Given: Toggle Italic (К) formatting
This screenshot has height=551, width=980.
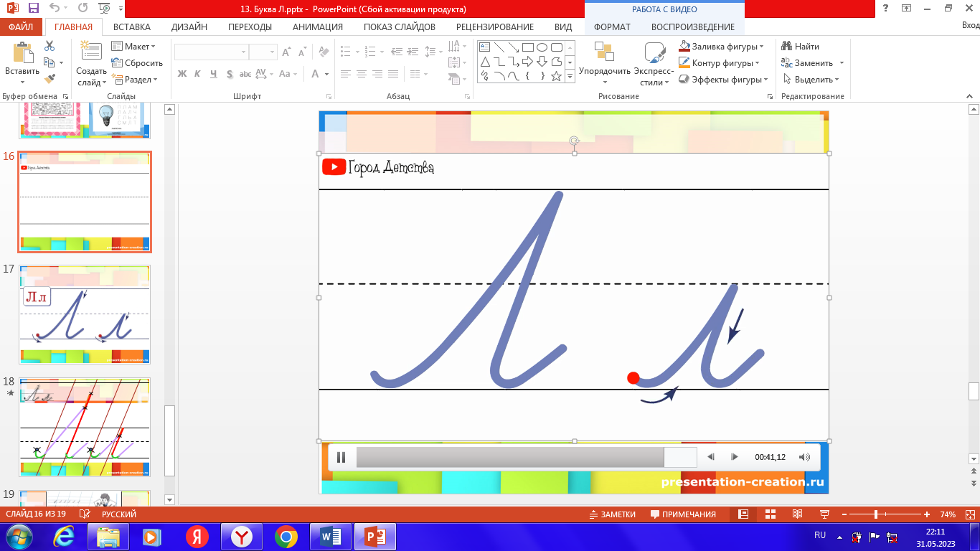Looking at the screenshot, I should (198, 74).
